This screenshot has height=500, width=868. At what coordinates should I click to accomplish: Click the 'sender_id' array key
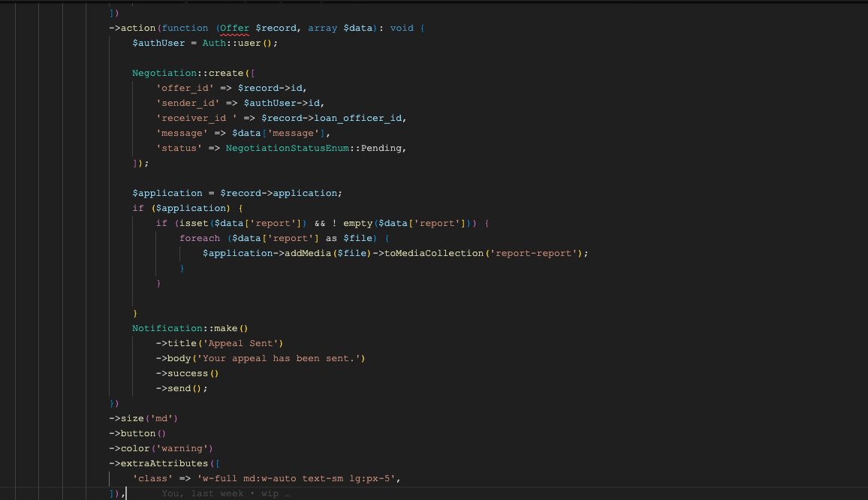click(x=188, y=103)
